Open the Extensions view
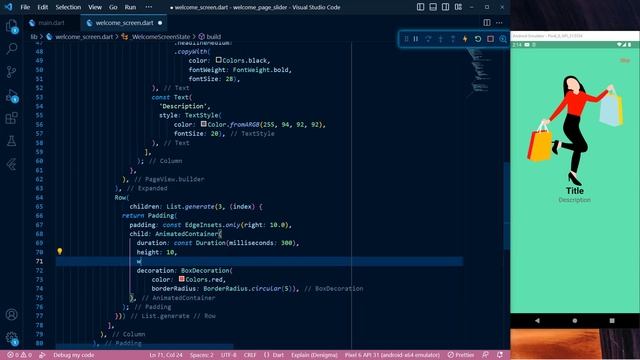 coord(11,118)
